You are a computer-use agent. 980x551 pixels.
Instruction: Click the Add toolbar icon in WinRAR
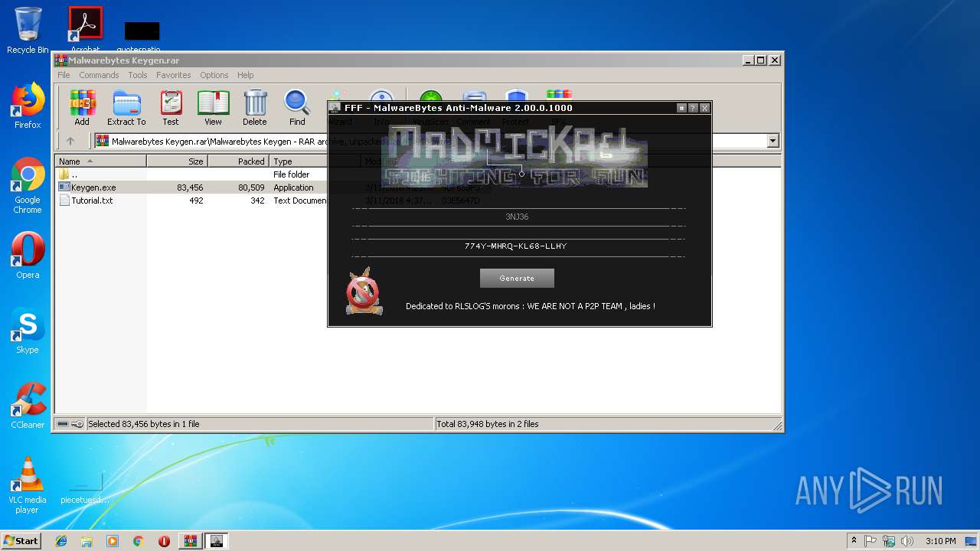click(82, 108)
